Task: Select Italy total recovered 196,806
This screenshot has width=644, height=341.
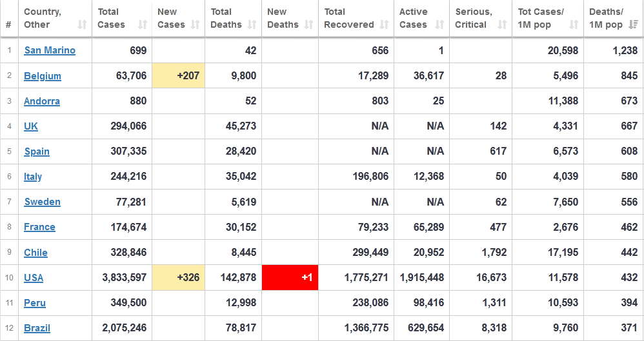Action: (x=370, y=177)
